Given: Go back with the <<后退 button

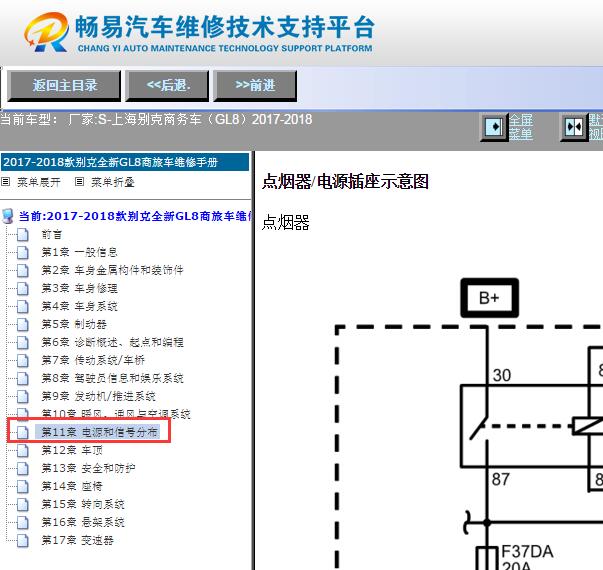Looking at the screenshot, I should point(167,86).
